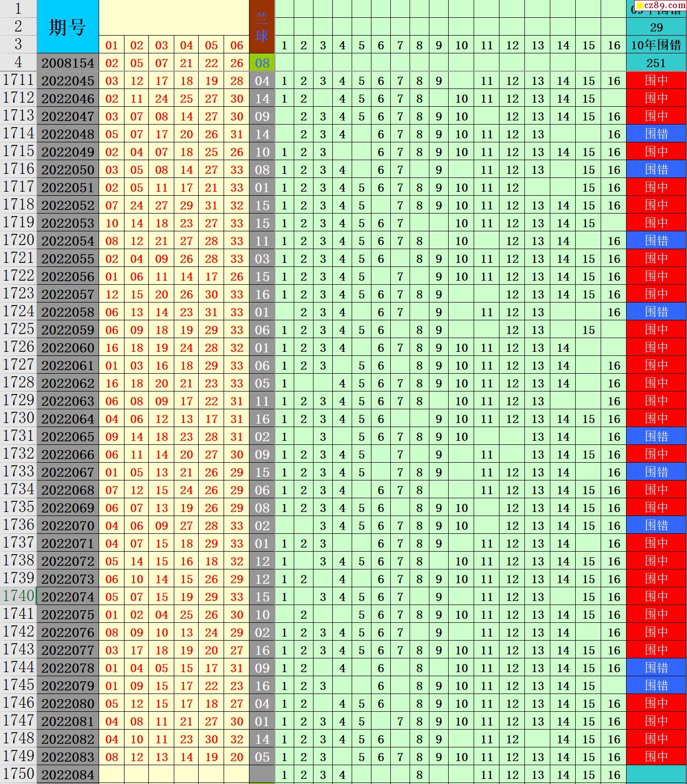
Task: Click 围中 result for period 2022083
Action: pyautogui.click(x=656, y=757)
